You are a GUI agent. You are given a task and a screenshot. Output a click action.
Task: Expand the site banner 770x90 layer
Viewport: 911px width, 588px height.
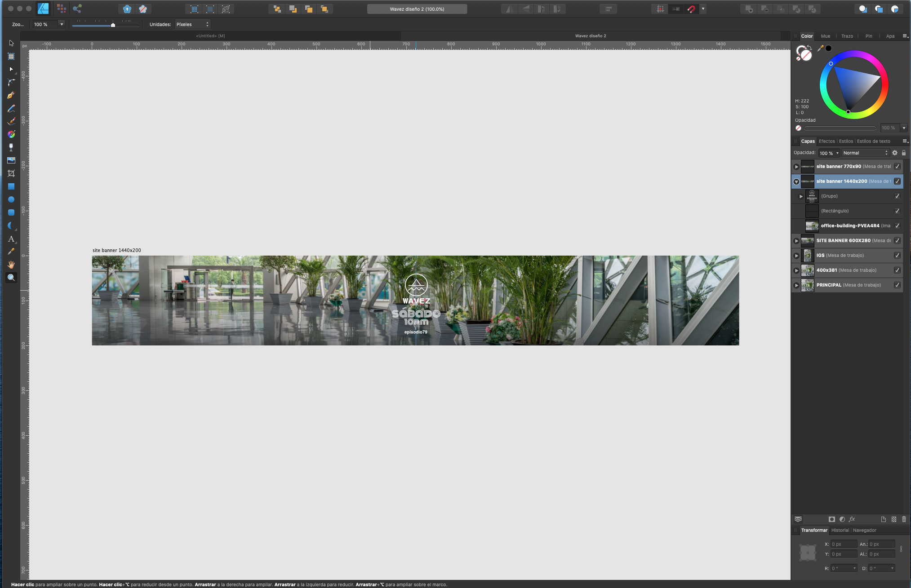coord(796,167)
